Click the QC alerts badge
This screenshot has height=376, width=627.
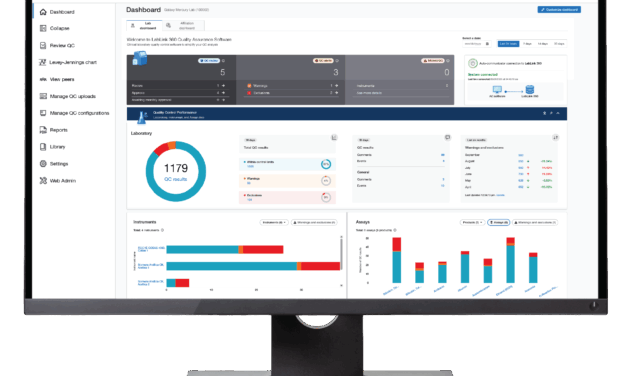[x=323, y=61]
